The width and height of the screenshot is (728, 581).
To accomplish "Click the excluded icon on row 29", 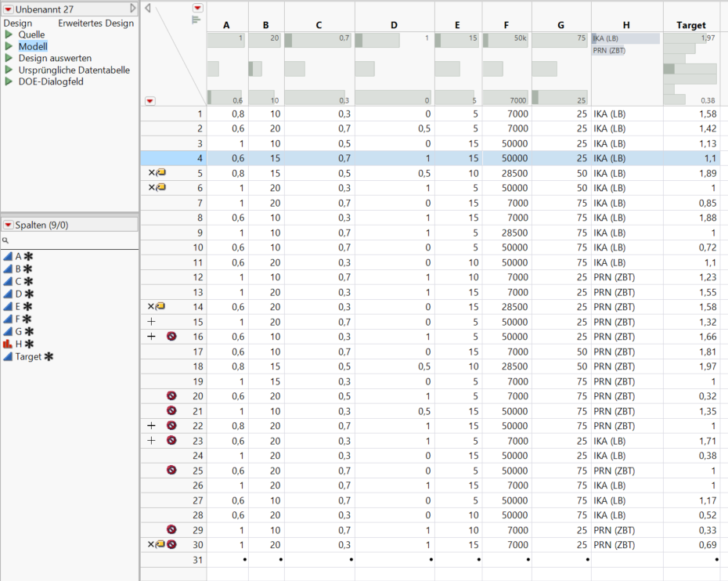I will click(171, 530).
